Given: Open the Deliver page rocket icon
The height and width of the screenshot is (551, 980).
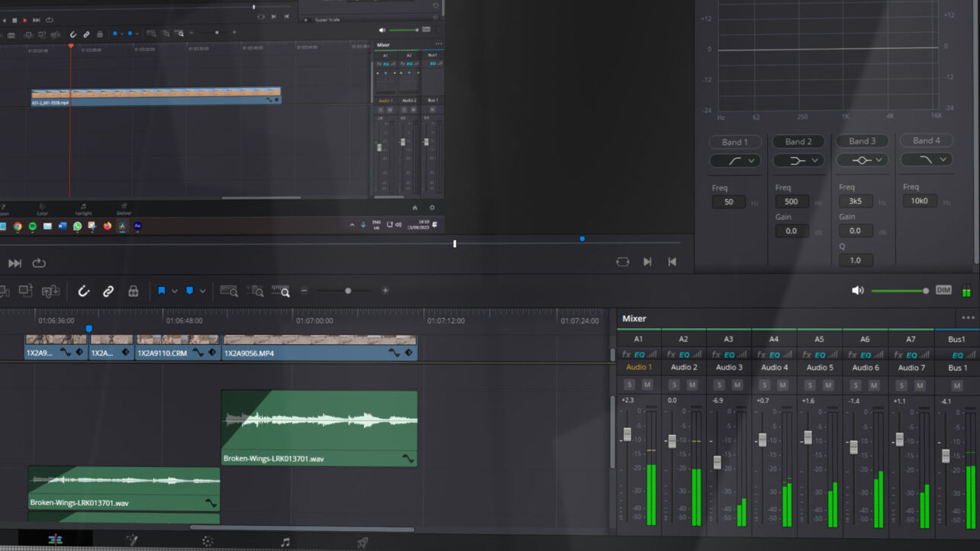Looking at the screenshot, I should coord(363,540).
